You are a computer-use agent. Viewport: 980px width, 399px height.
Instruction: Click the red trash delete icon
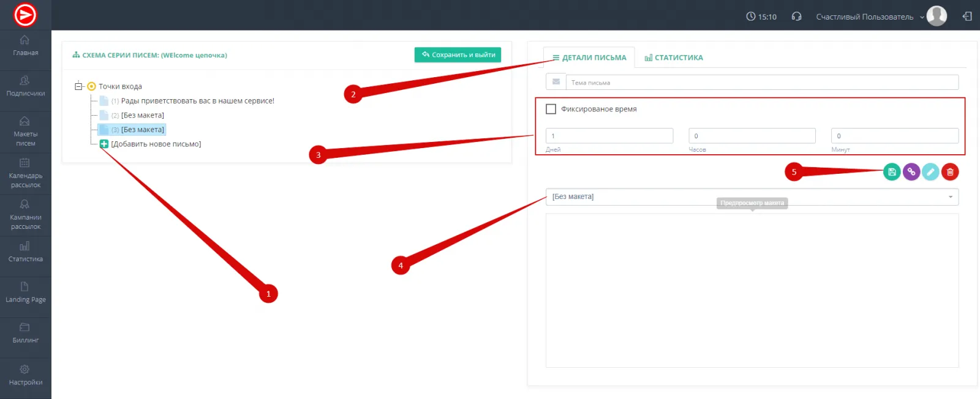(950, 172)
